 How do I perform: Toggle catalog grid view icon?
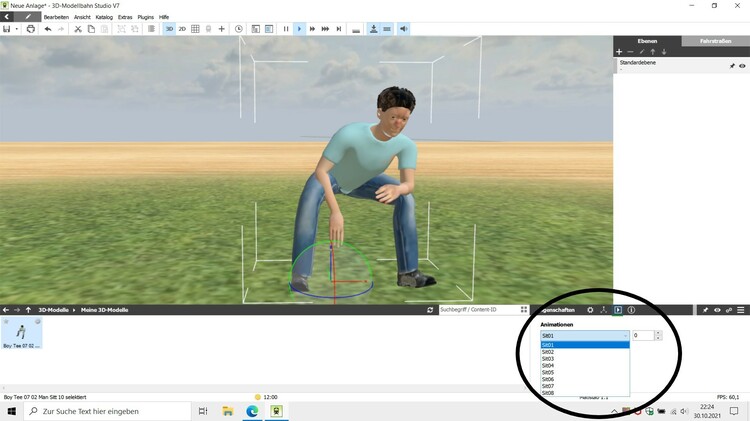click(524, 310)
